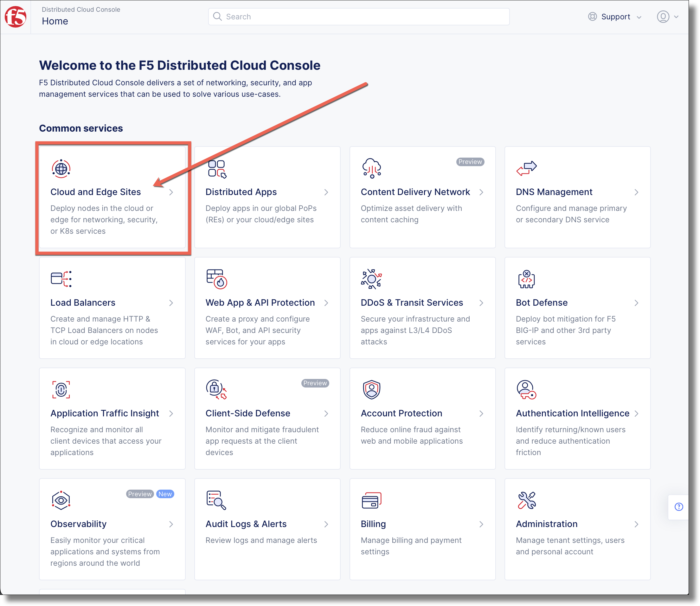Click the Support label in the header

point(615,16)
